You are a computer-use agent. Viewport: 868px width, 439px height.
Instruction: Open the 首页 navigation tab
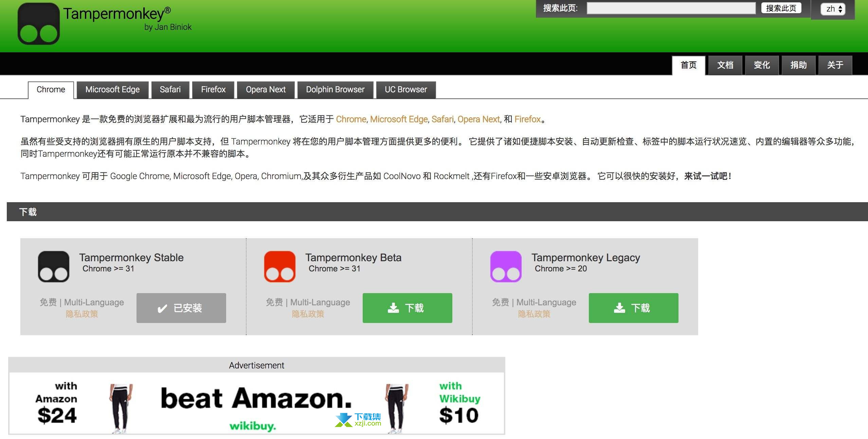click(x=689, y=65)
